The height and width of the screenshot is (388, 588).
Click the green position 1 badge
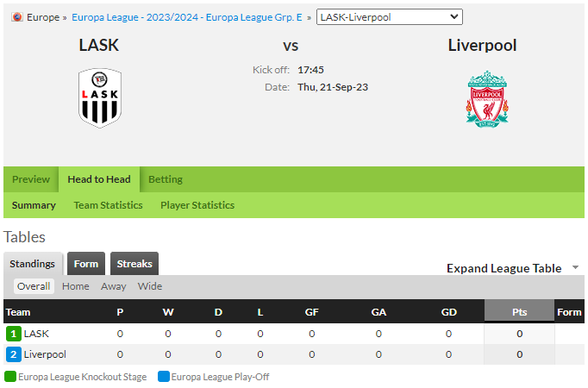coord(14,334)
